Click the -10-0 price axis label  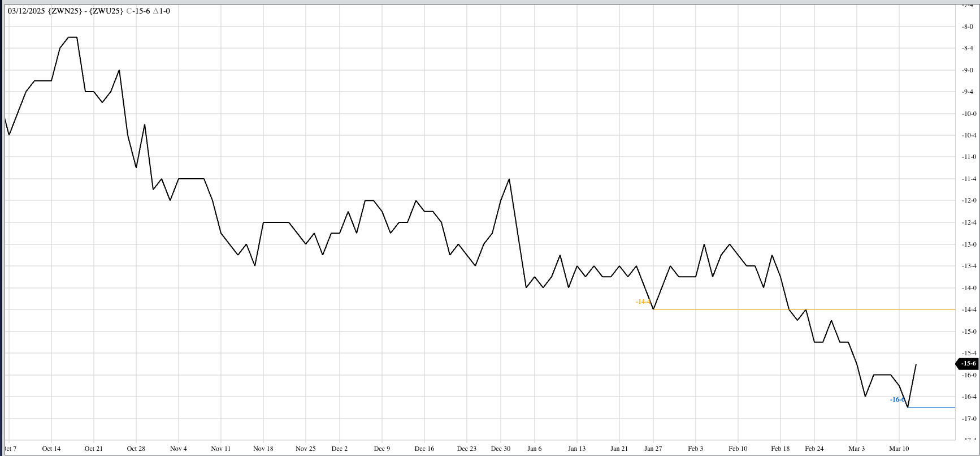pyautogui.click(x=969, y=114)
